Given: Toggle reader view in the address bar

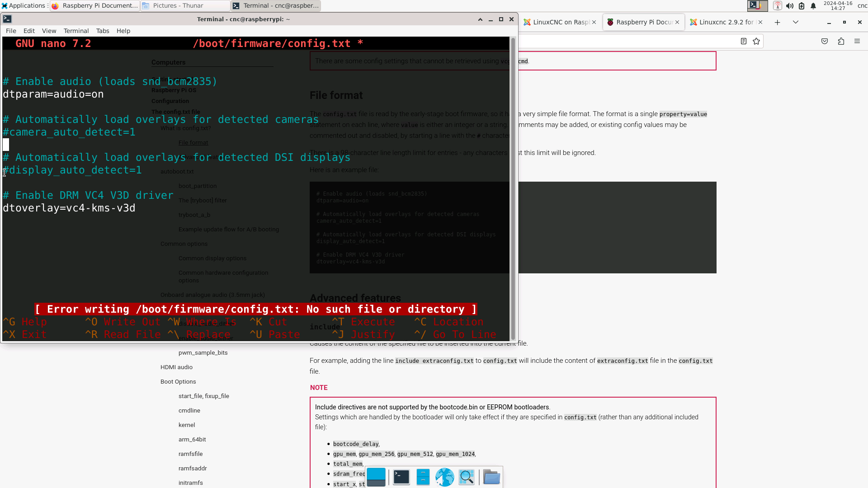Looking at the screenshot, I should [744, 41].
